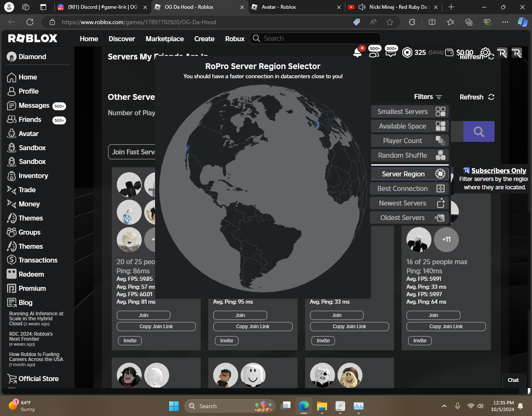Invite to the 16 of 25 people server
The width and height of the screenshot is (532, 416).
tap(420, 341)
